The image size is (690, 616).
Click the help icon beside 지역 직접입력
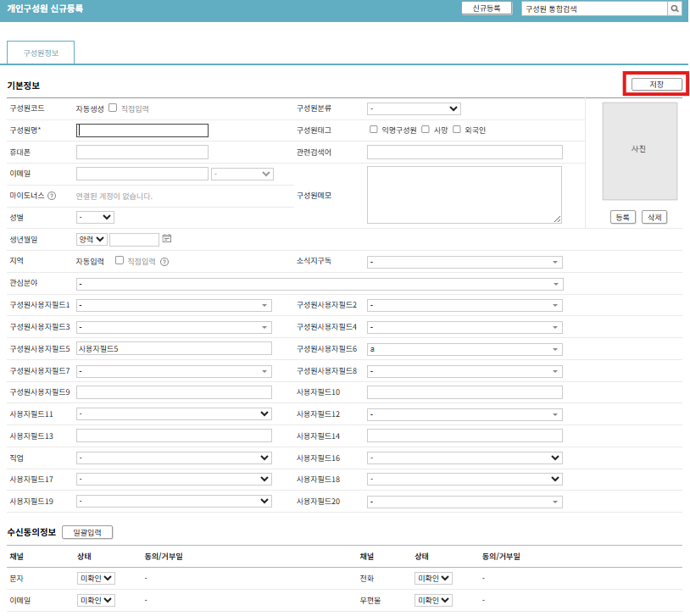[164, 262]
